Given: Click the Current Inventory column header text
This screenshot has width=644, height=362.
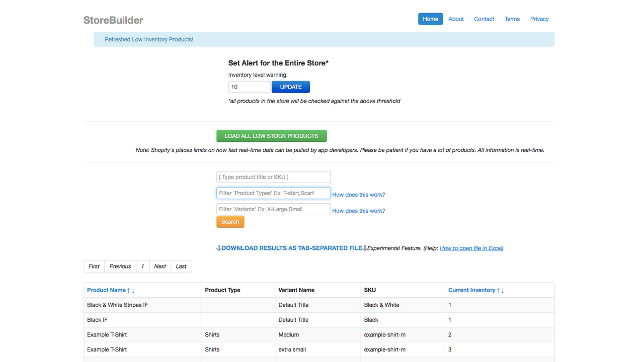Looking at the screenshot, I should [x=472, y=290].
